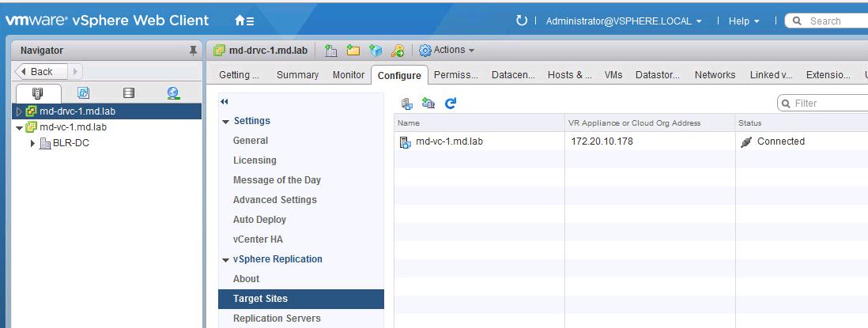This screenshot has height=328, width=868.
Task: Open the Hosts & Clusters tab
Action: tap(570, 74)
